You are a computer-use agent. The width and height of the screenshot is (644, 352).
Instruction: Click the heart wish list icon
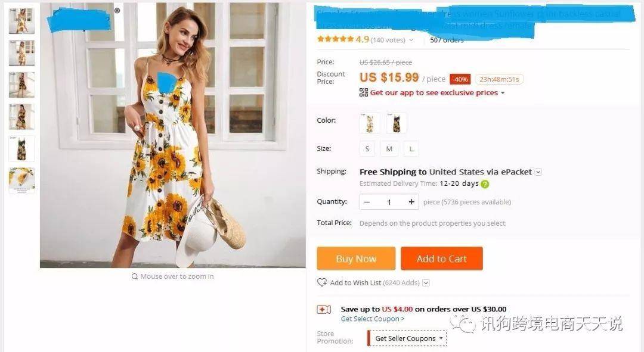(x=322, y=282)
